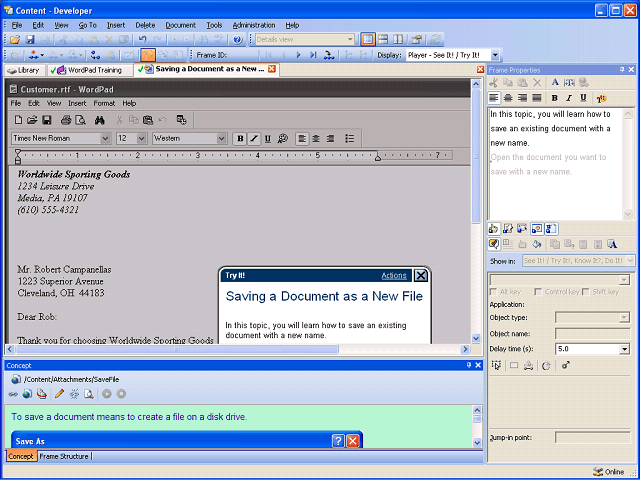The height and width of the screenshot is (480, 640).
Task: Toggle left alignment in Frame Properties
Action: tap(494, 98)
